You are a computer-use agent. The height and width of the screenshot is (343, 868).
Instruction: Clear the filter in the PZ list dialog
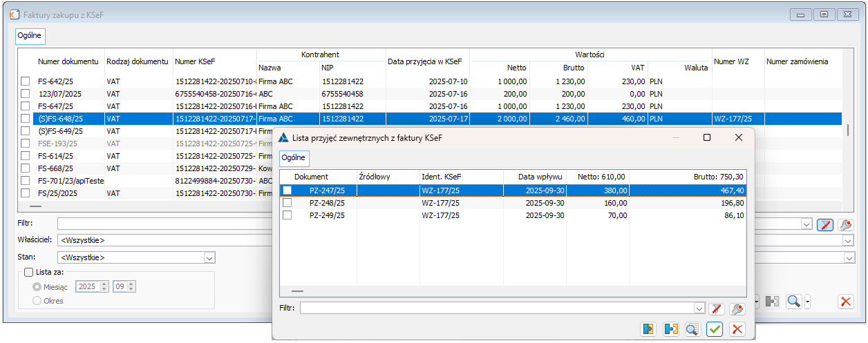tap(717, 308)
